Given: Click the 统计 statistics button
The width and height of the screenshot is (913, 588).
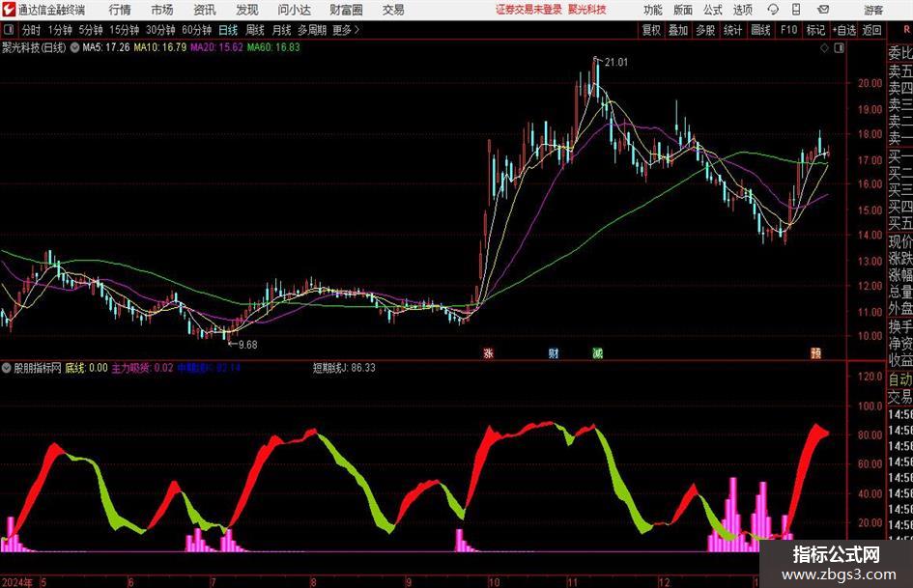Looking at the screenshot, I should point(732,30).
